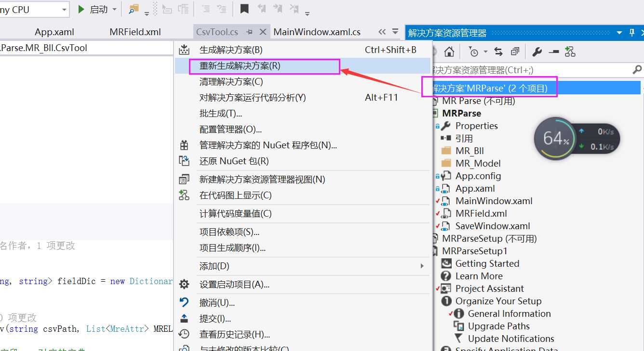Click the clear bookmarks icon
Screen dimensions: 644x351
(294, 9)
